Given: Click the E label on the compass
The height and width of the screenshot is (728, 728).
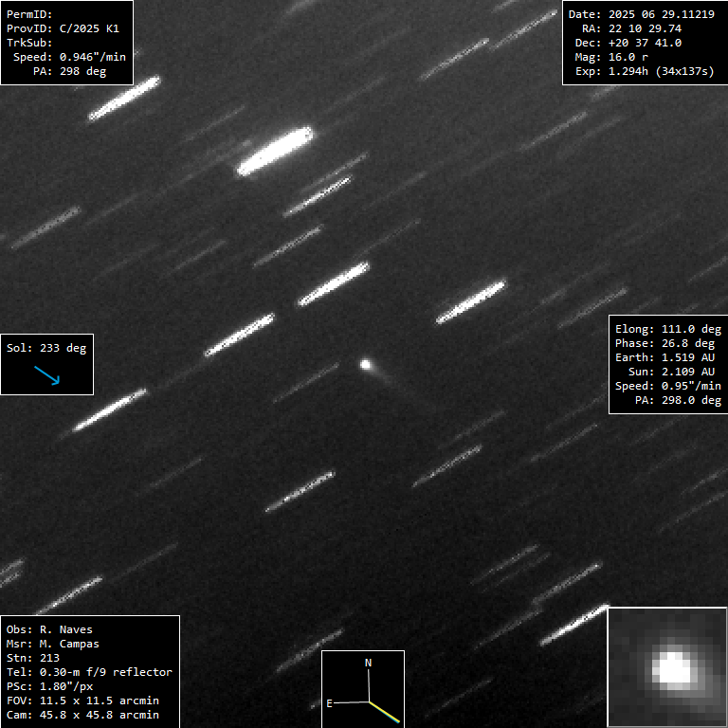Looking at the screenshot, I should (x=329, y=703).
